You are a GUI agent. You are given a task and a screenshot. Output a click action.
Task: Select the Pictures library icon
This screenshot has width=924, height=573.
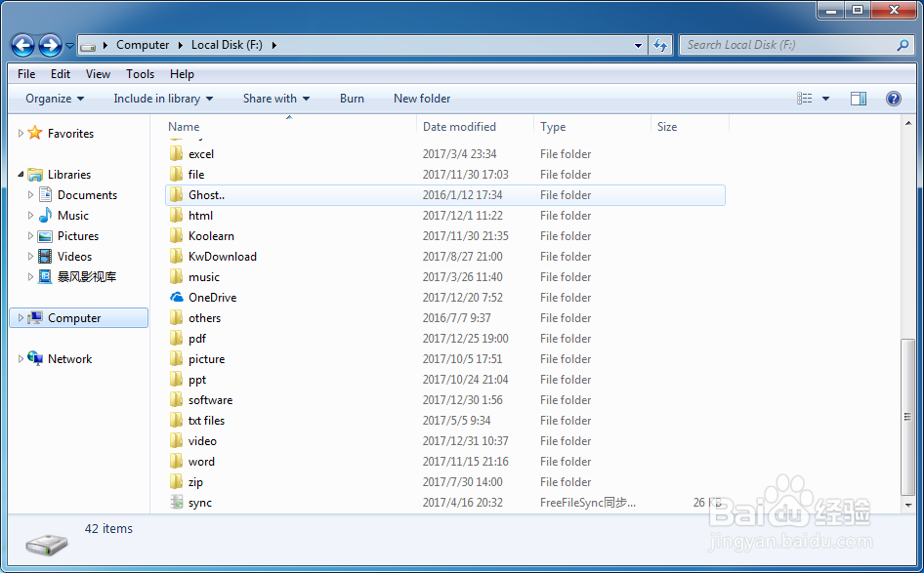45,236
